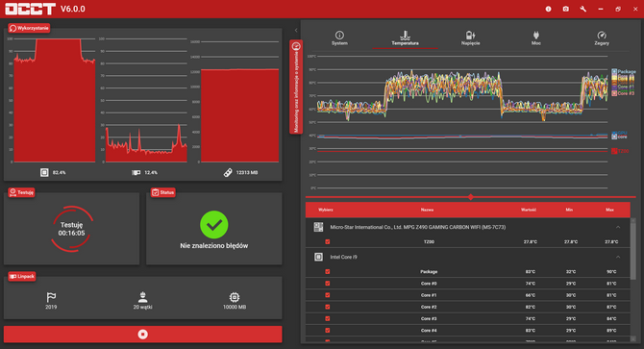Switch to the Moc tab
This screenshot has height=349, width=644.
[536, 37]
